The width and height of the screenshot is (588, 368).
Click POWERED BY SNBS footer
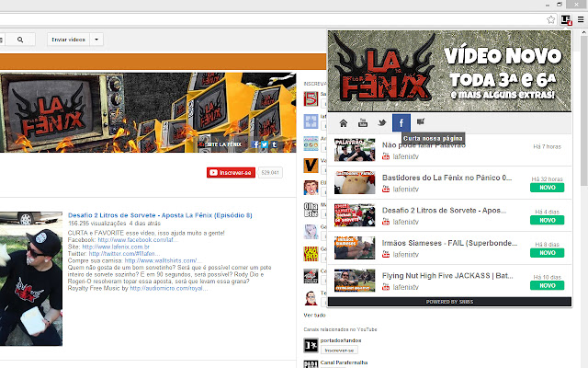449,302
